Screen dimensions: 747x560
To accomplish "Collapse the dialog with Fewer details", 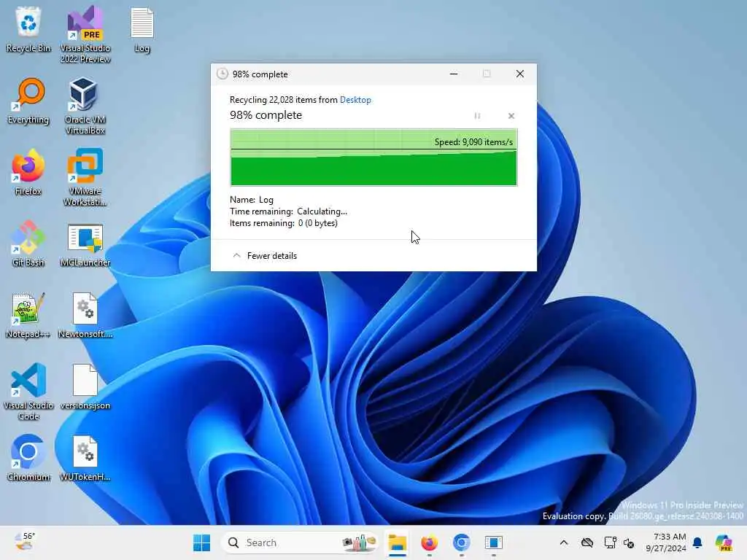I will pyautogui.click(x=265, y=256).
